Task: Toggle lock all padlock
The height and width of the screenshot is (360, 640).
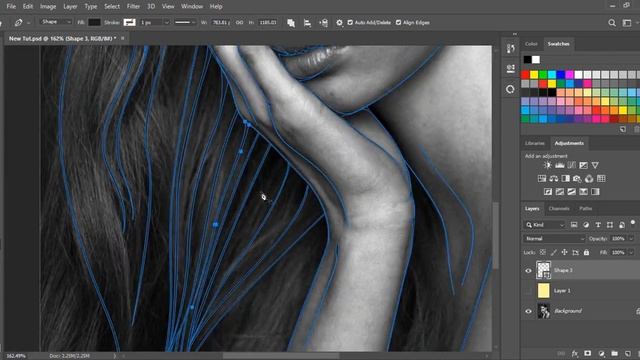Action: (x=587, y=253)
